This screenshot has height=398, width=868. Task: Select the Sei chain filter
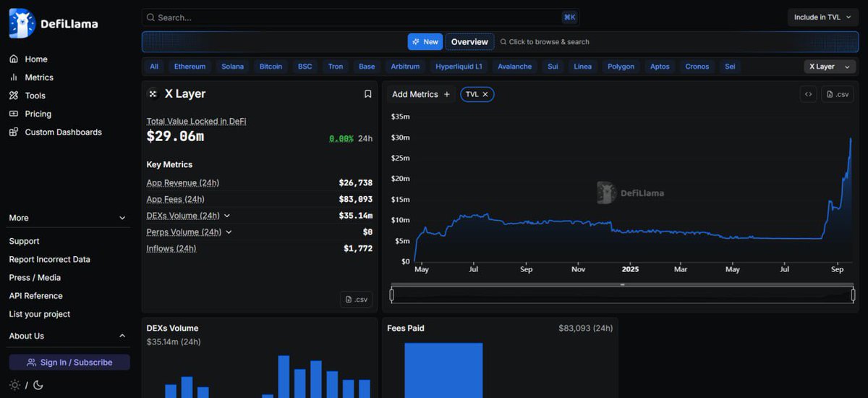[x=730, y=67]
